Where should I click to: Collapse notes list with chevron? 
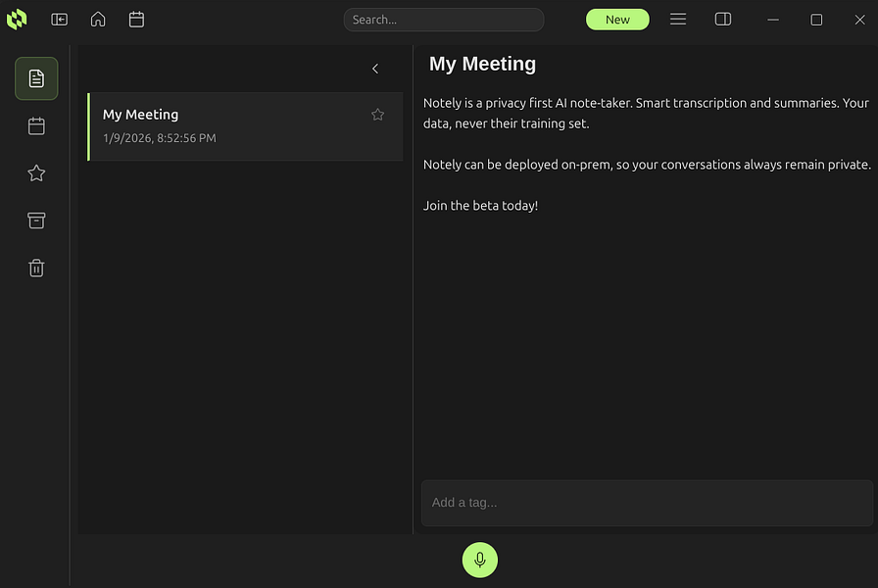(375, 69)
